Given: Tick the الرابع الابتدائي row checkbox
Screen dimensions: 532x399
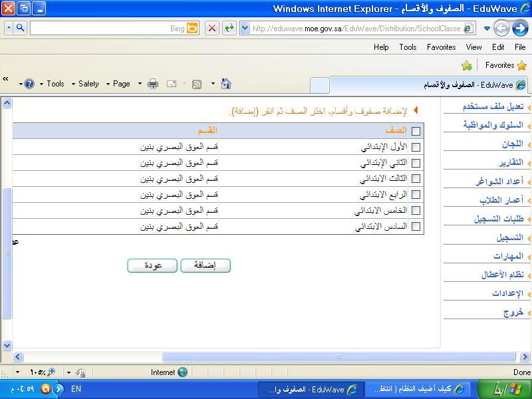Looking at the screenshot, I should point(416,195).
